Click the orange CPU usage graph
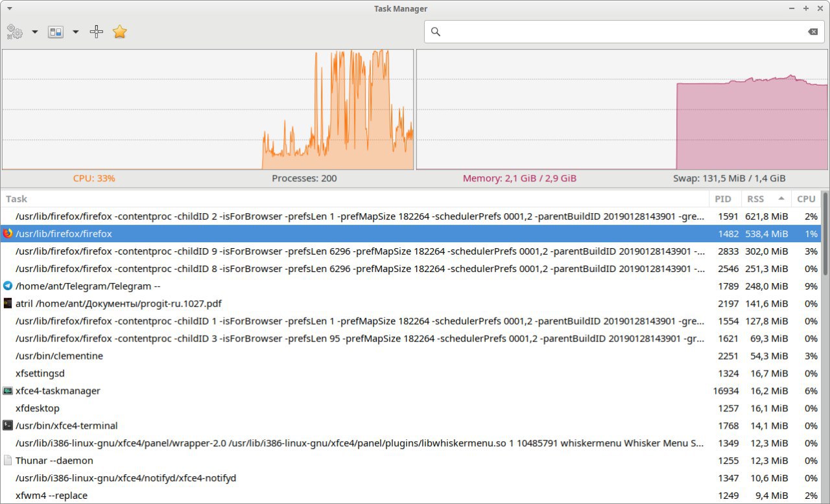This screenshot has height=504, width=830. 207,109
